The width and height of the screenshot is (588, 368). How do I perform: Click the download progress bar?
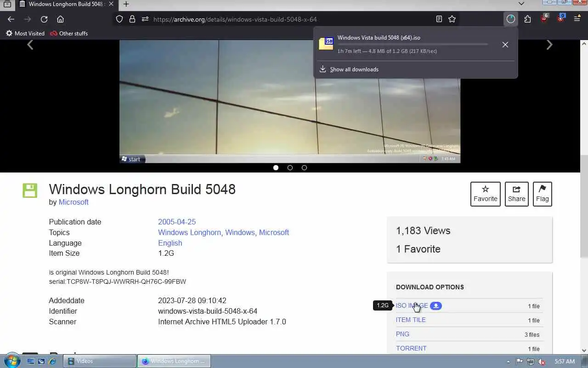413,45
